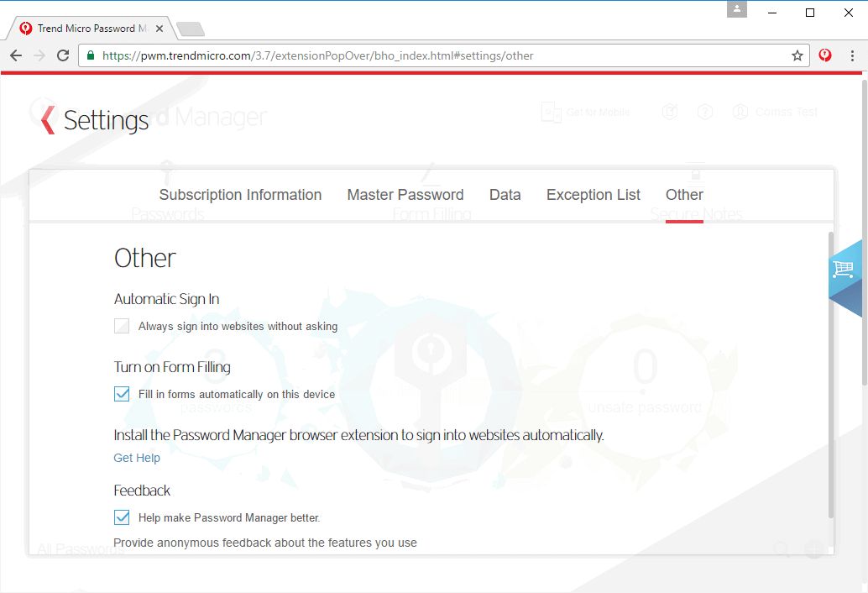Minimize the browser window
The width and height of the screenshot is (868, 593).
[772, 13]
